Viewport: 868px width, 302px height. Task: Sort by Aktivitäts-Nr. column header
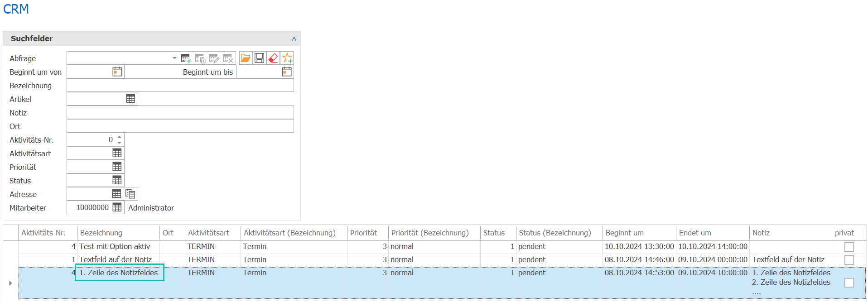coord(48,233)
